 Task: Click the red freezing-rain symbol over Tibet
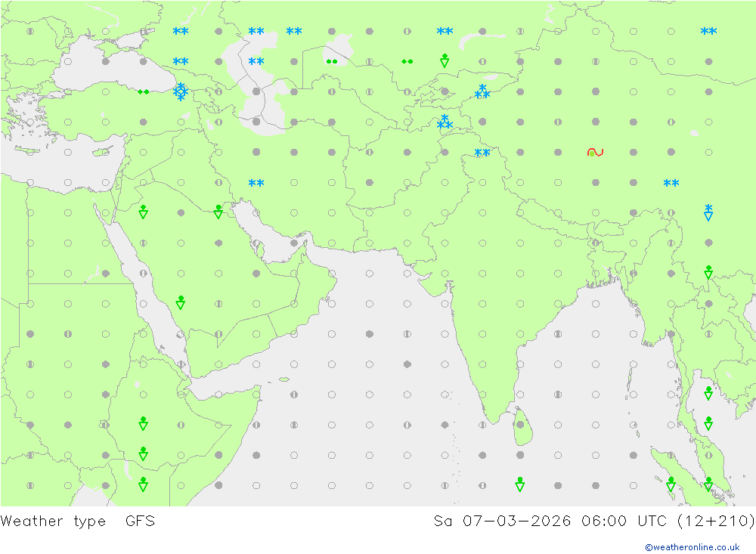596,153
